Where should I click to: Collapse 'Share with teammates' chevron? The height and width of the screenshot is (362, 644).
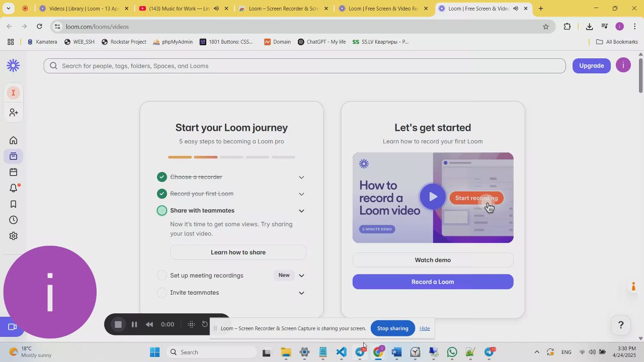(301, 211)
